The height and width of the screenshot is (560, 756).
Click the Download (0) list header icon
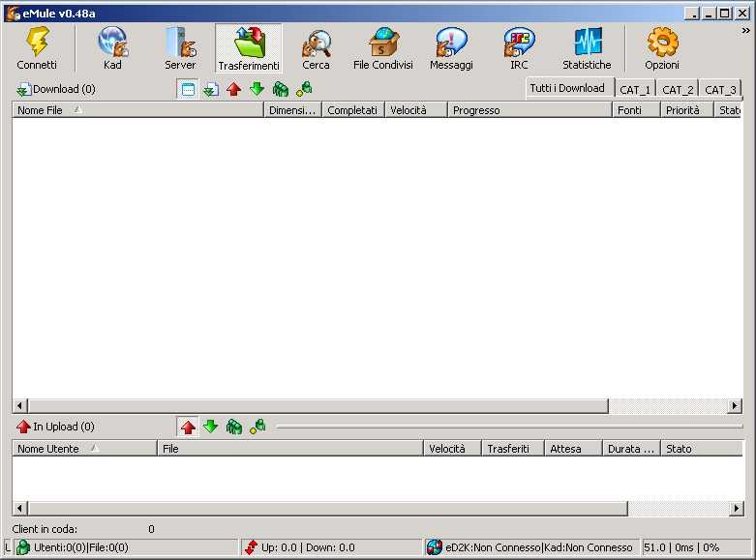(23, 90)
